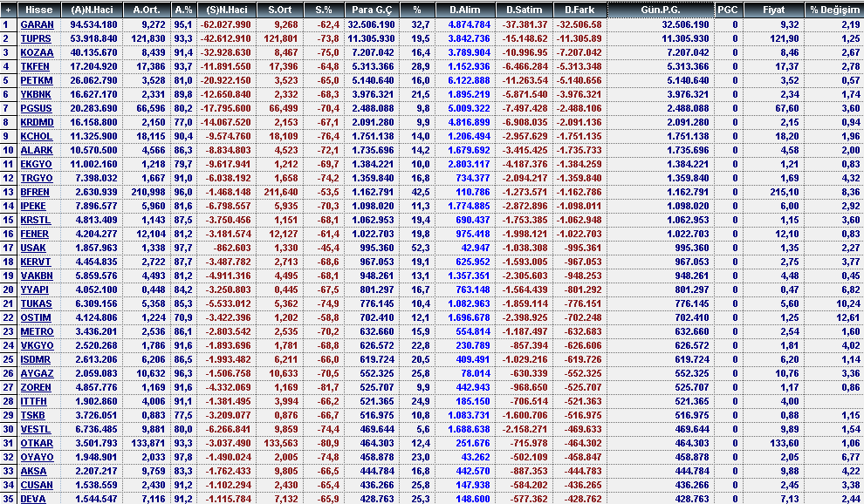This screenshot has height=504, width=864.
Task: Open the DEVA stock link
Action: click(x=33, y=499)
